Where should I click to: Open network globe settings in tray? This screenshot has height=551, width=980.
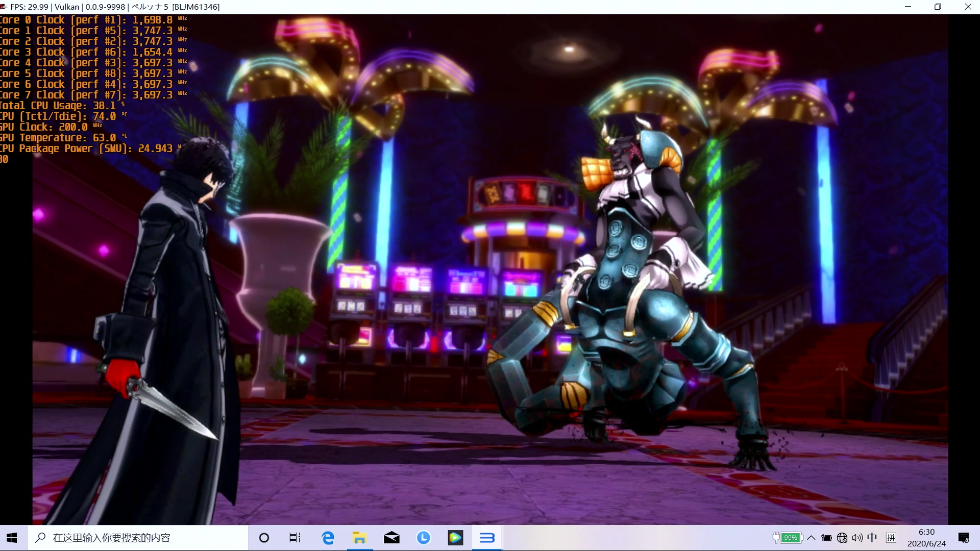842,538
